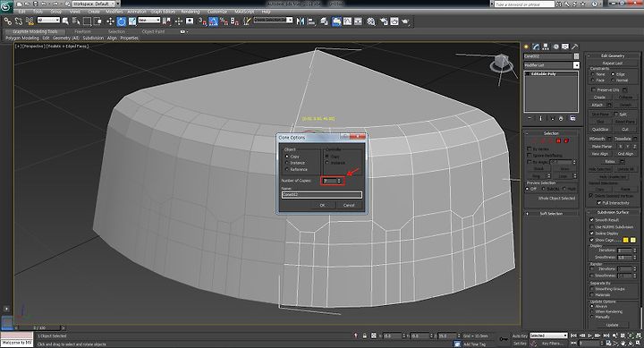Click the selection lock toggle icon
This screenshot has height=348, width=644.
(364, 335)
